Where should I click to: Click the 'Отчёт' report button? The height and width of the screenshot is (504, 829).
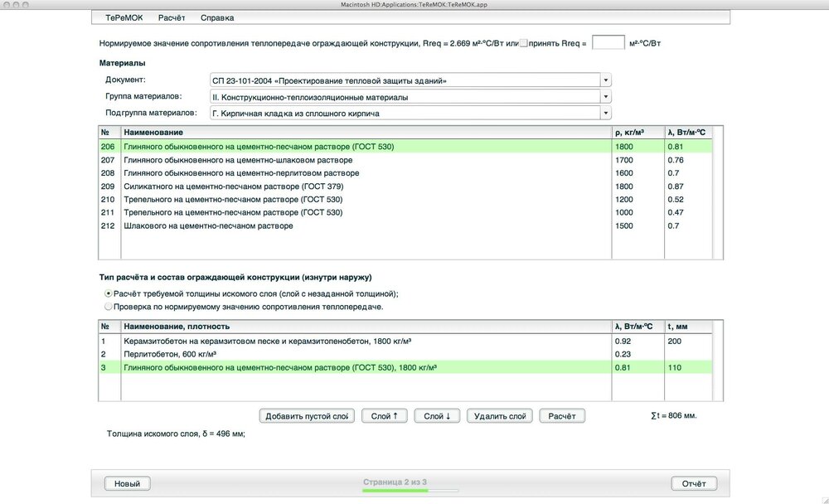tap(693, 483)
